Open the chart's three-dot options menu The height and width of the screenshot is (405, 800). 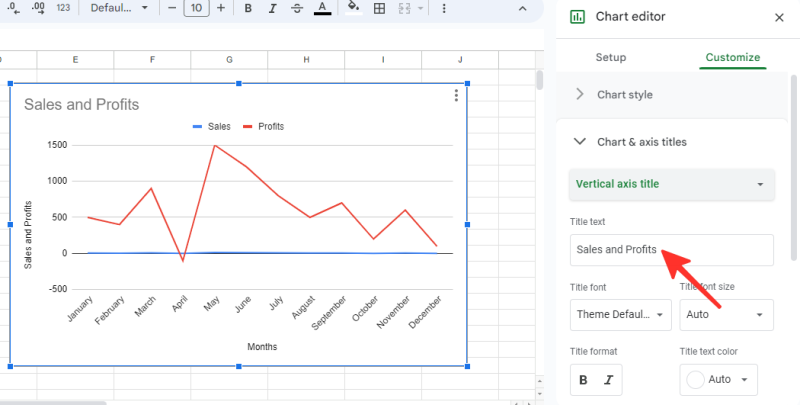point(456,96)
